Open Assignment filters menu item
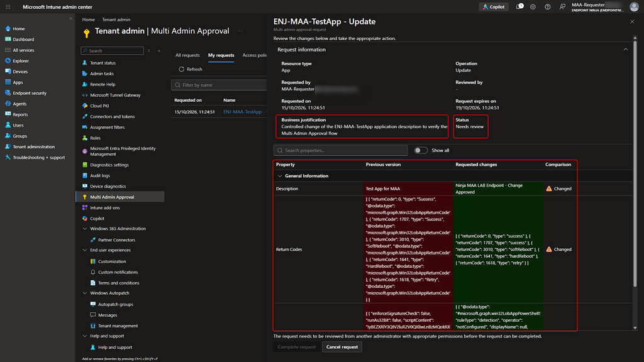Image resolution: width=644 pixels, height=362 pixels. pos(107,127)
